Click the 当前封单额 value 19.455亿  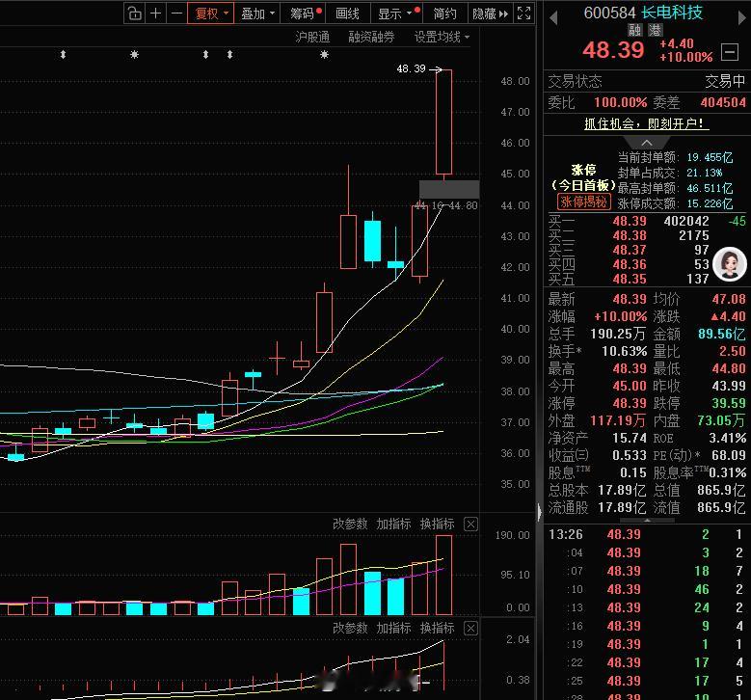coord(710,157)
